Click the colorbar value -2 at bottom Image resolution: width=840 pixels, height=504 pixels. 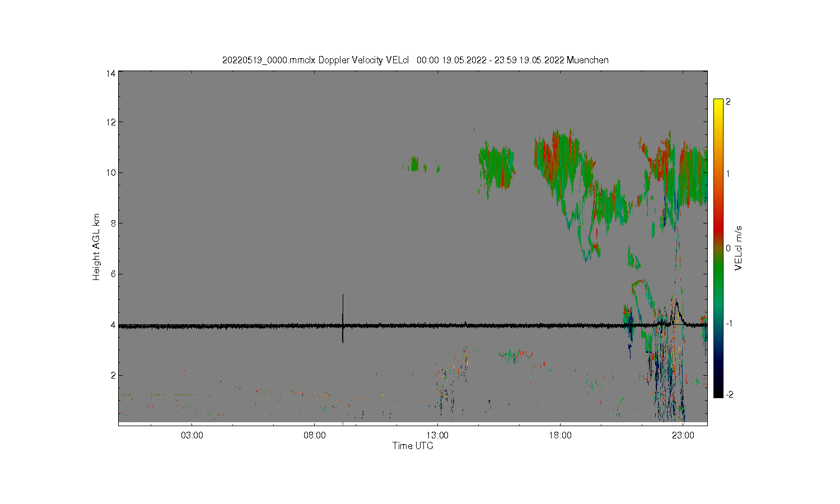pos(729,395)
